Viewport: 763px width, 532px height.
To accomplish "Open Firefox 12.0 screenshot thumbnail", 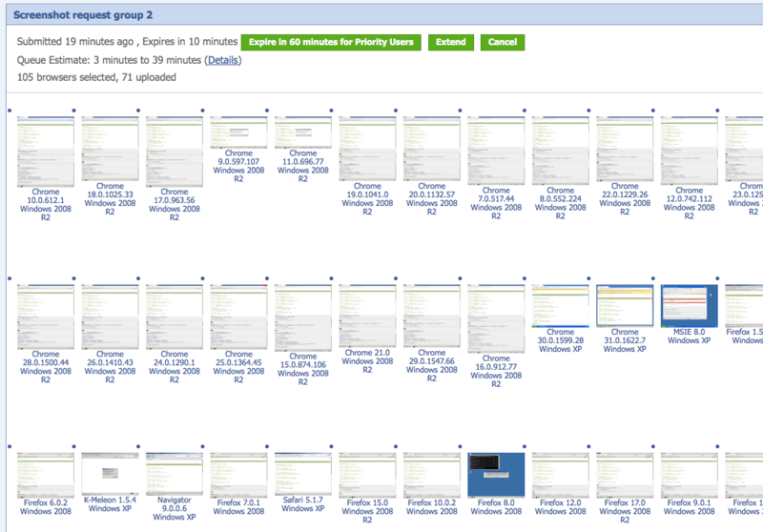I will pyautogui.click(x=560, y=475).
